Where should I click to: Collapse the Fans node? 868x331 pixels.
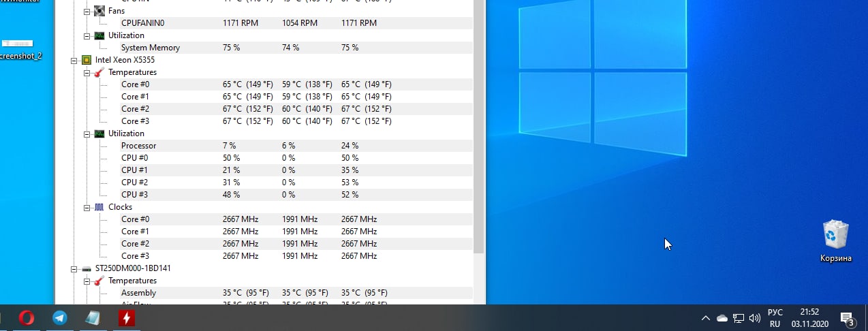[x=87, y=11]
